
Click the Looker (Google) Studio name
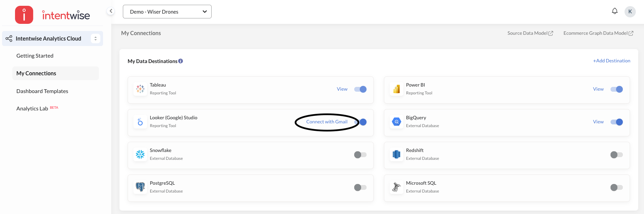(x=173, y=118)
